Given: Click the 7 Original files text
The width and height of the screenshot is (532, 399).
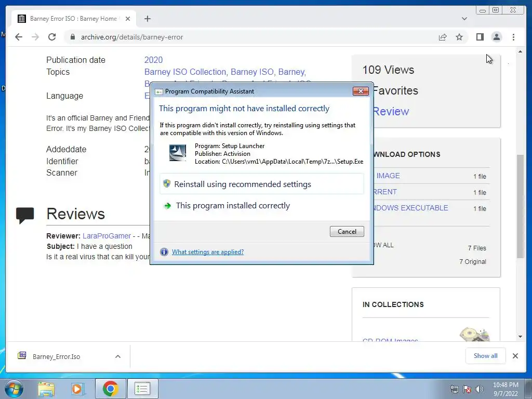Looking at the screenshot, I should coord(473,262).
